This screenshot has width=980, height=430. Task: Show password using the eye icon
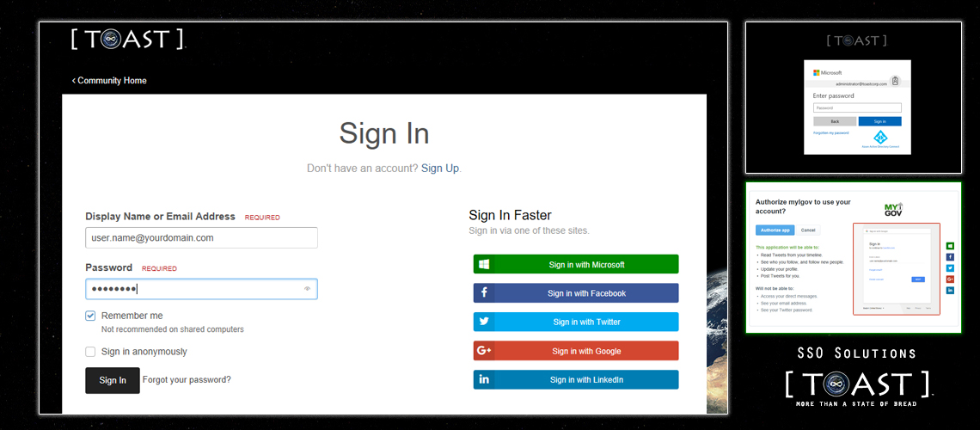point(307,289)
